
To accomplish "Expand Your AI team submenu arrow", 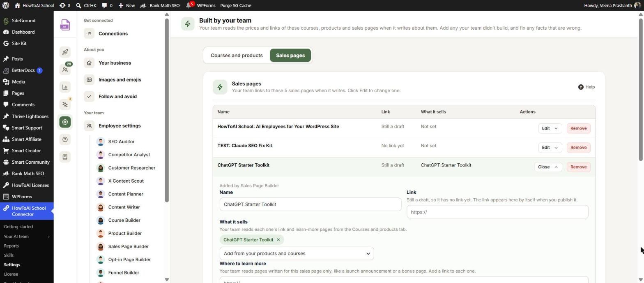I will (x=48, y=237).
